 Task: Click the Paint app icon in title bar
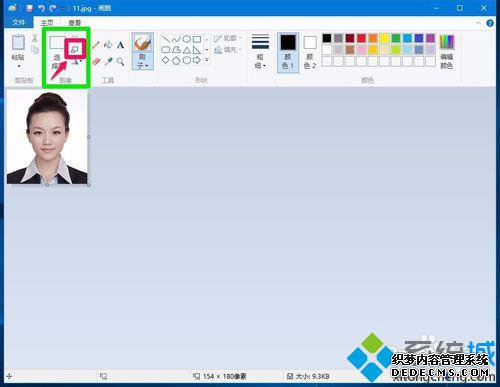coord(12,8)
